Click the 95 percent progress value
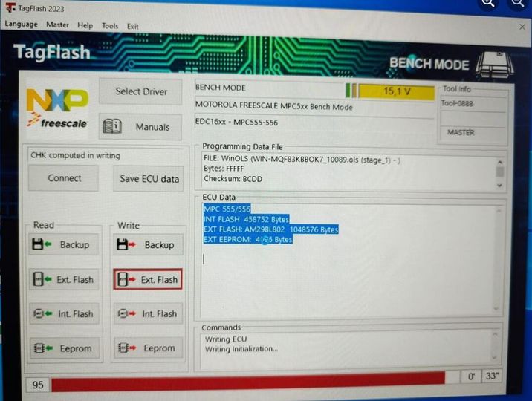 coord(38,385)
